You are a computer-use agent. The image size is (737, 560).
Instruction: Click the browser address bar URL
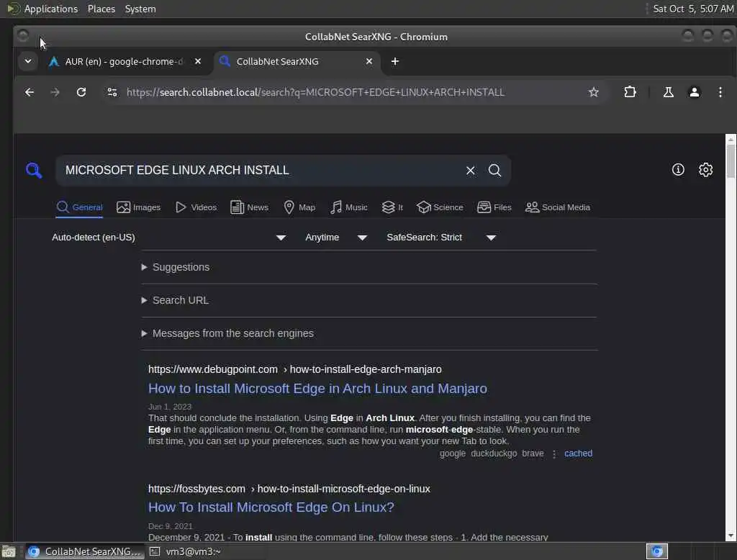315,92
